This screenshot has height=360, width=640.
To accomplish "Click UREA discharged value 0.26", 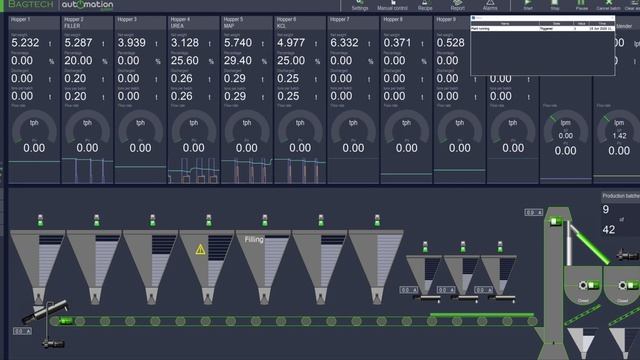I will pyautogui.click(x=182, y=78).
